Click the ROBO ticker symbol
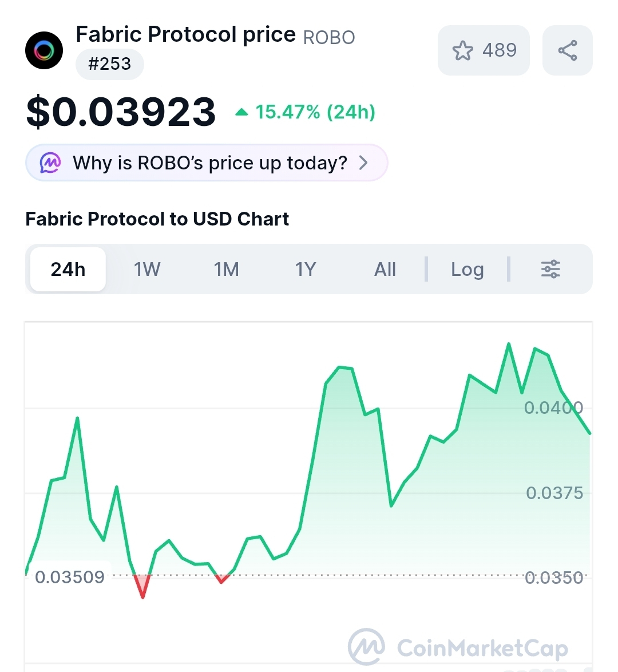 pos(329,38)
